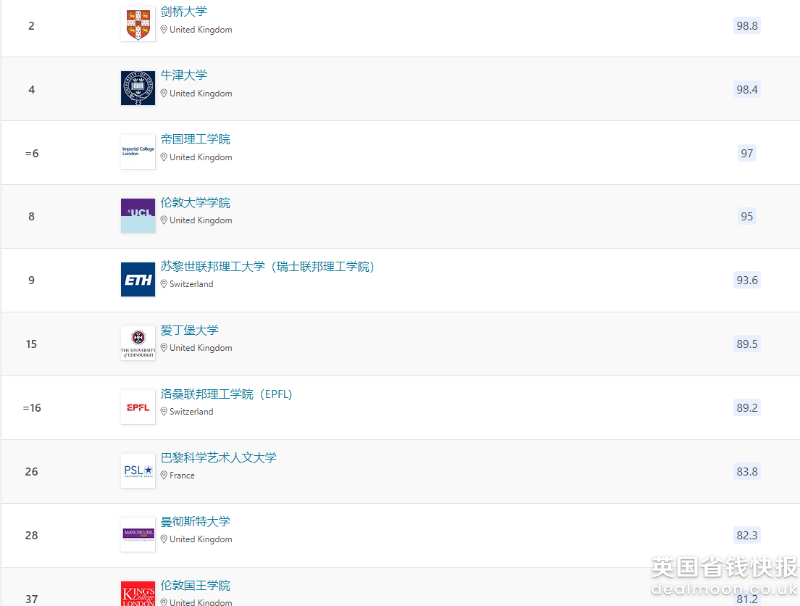
Task: Click United Kingdom text under 曼彻斯特大学
Action: click(201, 539)
